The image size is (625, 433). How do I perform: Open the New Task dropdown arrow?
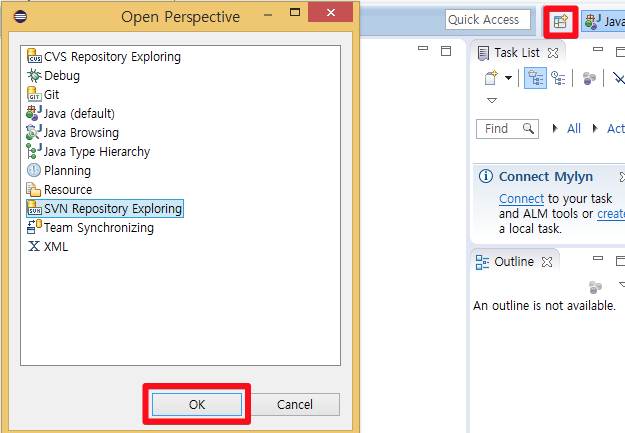tap(508, 78)
